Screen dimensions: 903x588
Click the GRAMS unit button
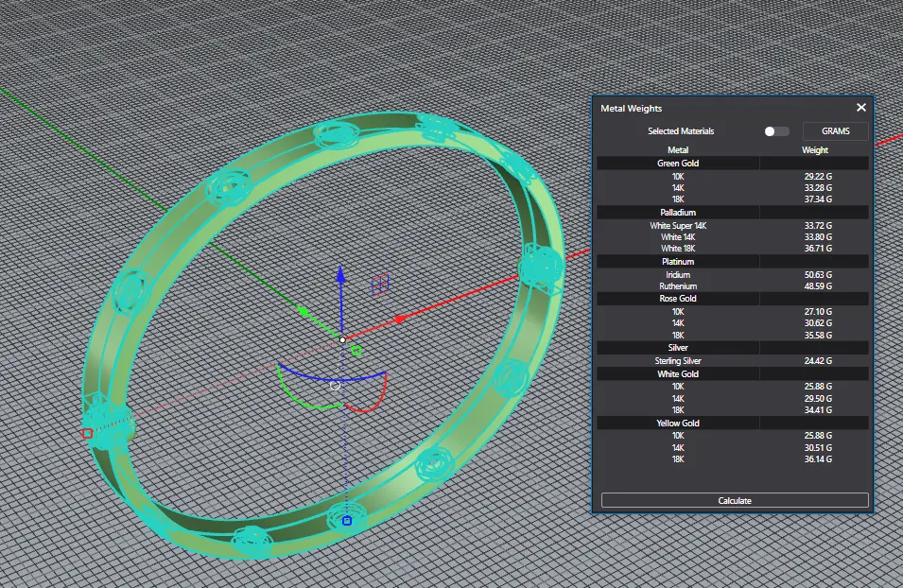point(835,131)
